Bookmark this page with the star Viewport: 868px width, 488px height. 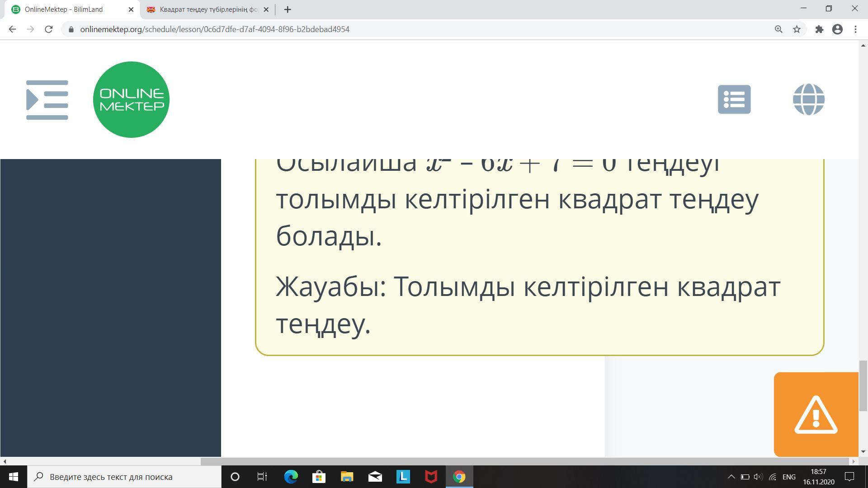point(797,29)
